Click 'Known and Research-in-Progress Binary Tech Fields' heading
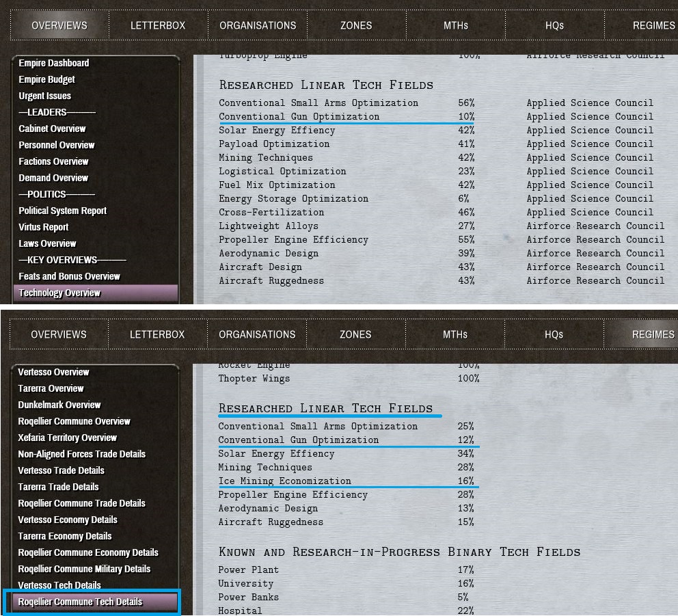 [399, 552]
